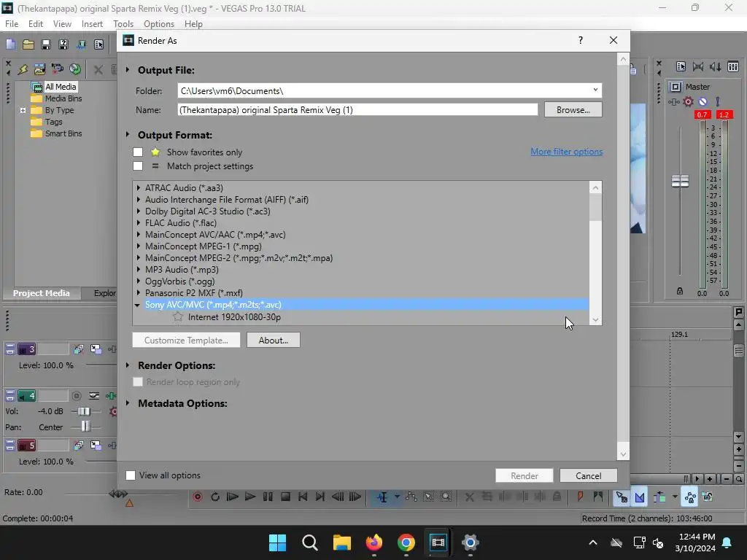Enable the View all options checkbox
This screenshot has width=747, height=560.
pos(130,475)
